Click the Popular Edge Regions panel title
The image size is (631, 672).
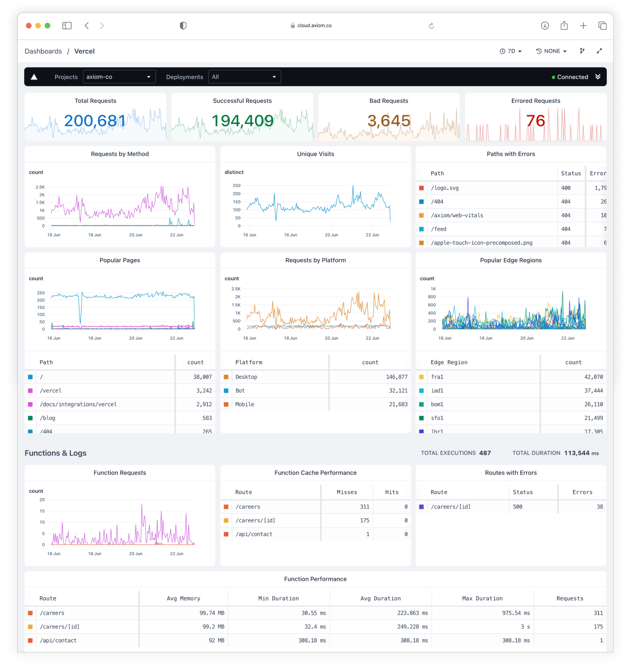(511, 260)
